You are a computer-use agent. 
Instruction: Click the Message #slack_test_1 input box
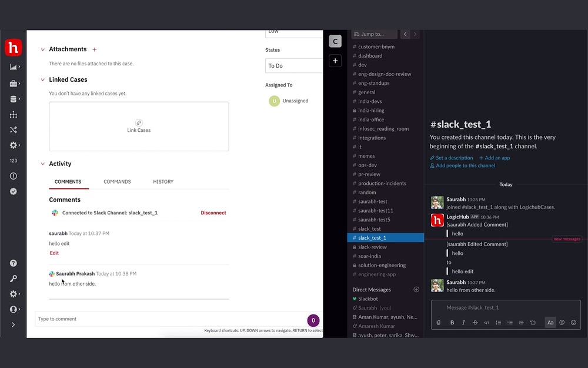tap(506, 308)
